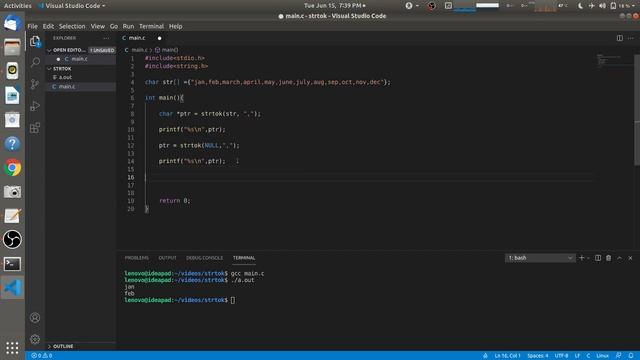Open the Explorer view in activity bar
Screen dimensions: 640x360
(x=35, y=41)
